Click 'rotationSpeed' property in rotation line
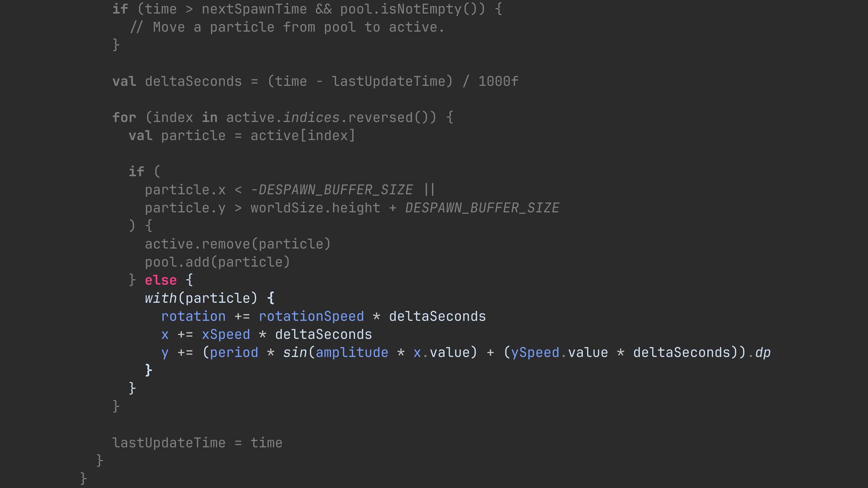This screenshot has height=488, width=868. coord(311,316)
